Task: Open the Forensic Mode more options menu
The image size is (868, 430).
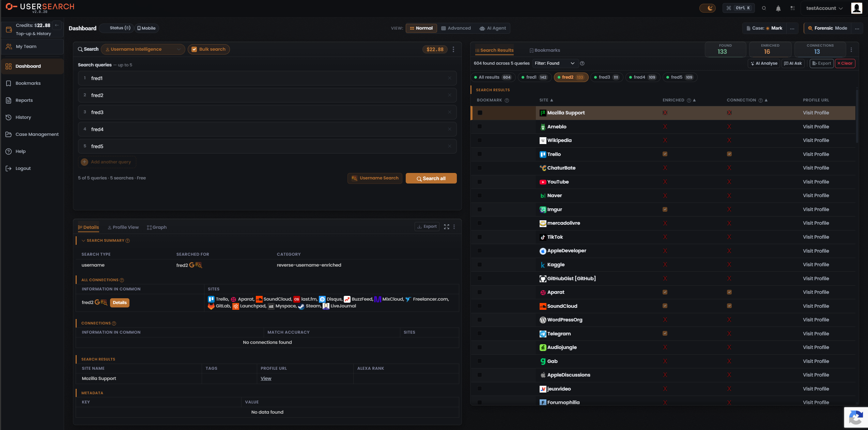Action: tap(857, 28)
